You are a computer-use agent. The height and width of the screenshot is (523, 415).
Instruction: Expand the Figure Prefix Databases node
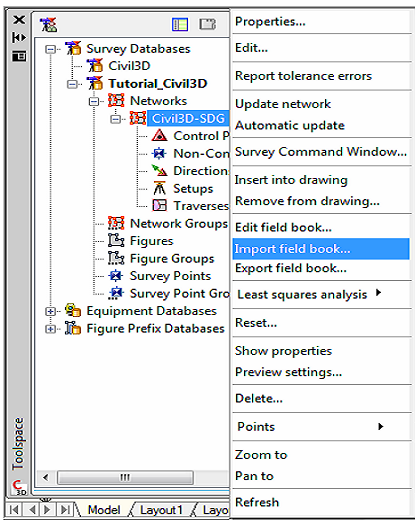coord(50,329)
